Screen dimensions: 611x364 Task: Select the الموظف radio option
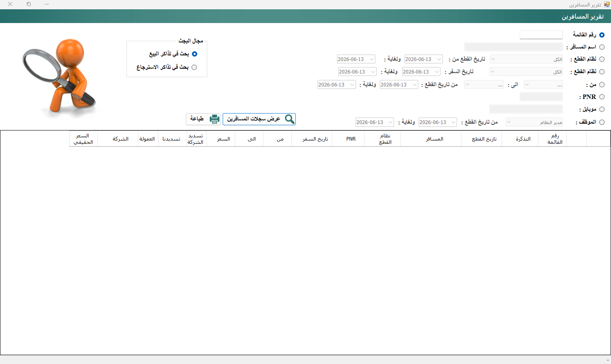coord(602,122)
